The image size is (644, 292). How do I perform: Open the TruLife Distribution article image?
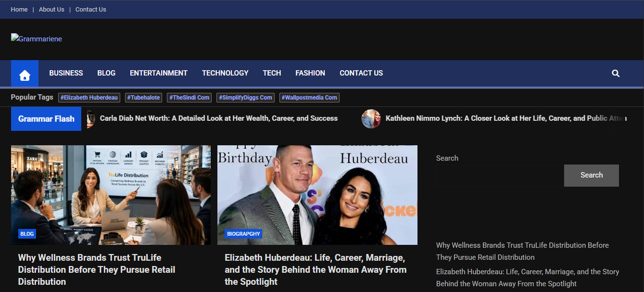(111, 195)
